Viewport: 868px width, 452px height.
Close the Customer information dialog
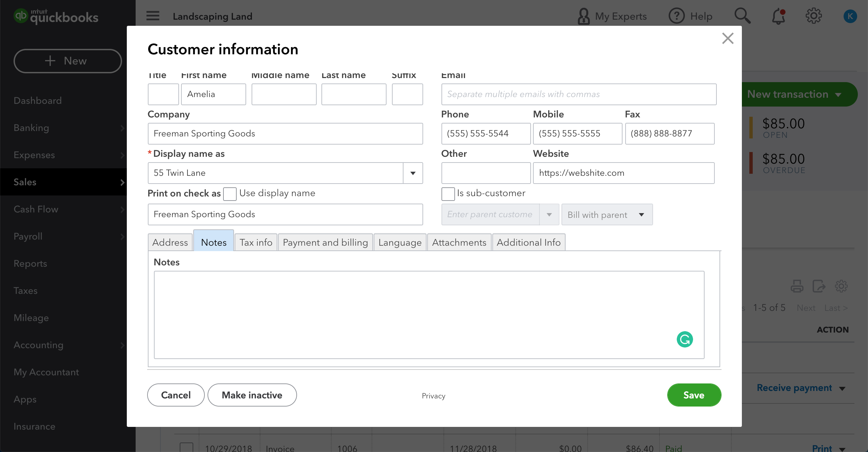click(728, 38)
